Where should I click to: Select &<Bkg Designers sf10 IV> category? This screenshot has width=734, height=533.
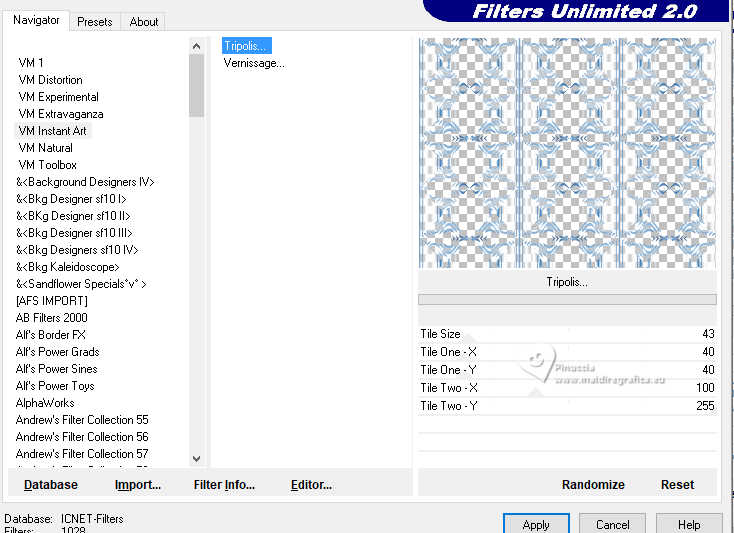click(x=77, y=250)
